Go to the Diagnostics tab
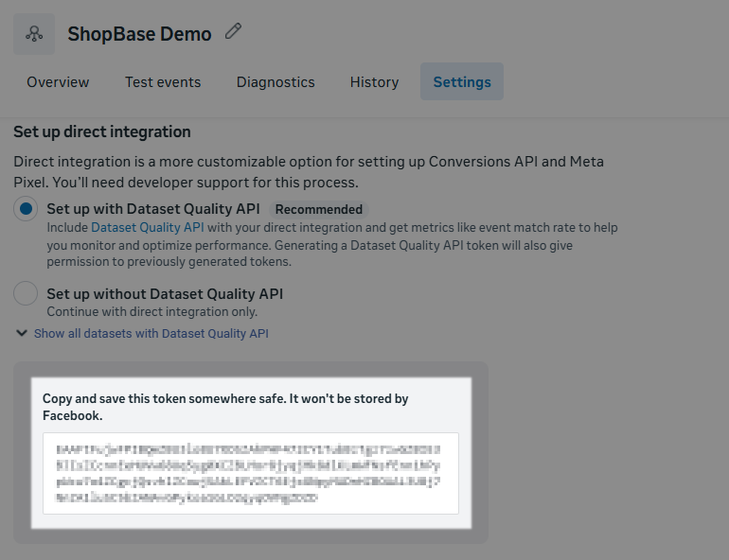 pos(276,82)
